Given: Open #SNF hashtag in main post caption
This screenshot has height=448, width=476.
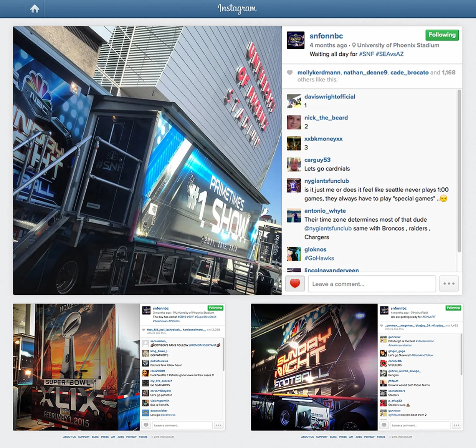Looking at the screenshot, I should click(367, 54).
